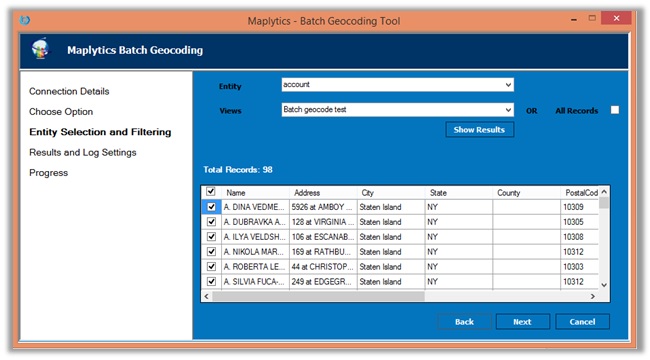The image size is (650, 360).
Task: Uncheck the A. SILVIA FUCA-... row checkbox
Action: point(211,281)
